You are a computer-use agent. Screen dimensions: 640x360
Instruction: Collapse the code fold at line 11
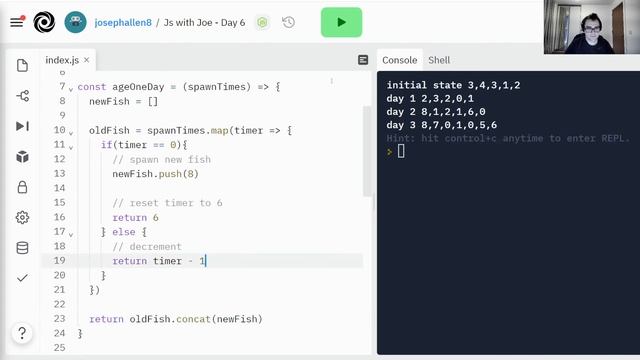[x=71, y=147]
